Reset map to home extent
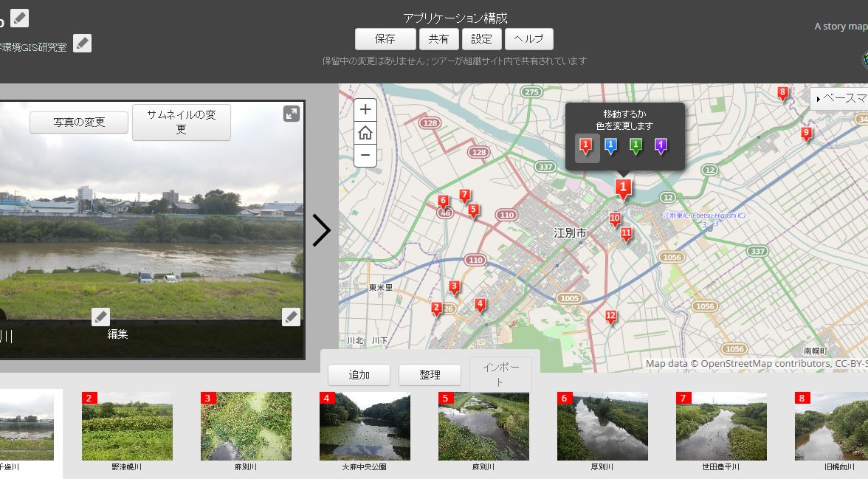The height and width of the screenshot is (479, 868). coord(365,133)
